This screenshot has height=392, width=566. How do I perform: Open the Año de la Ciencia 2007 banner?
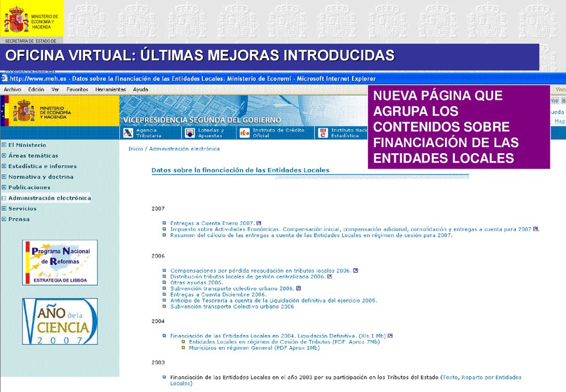(60, 321)
